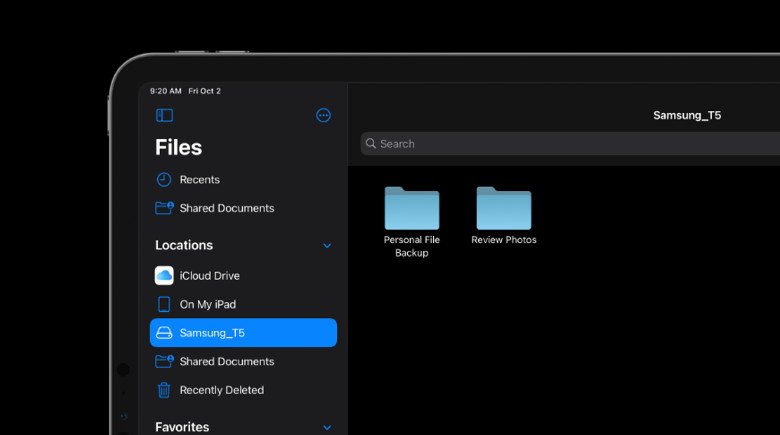Viewport: 780px width, 435px height.
Task: Click the Fri Oct 2 date
Action: click(x=204, y=91)
